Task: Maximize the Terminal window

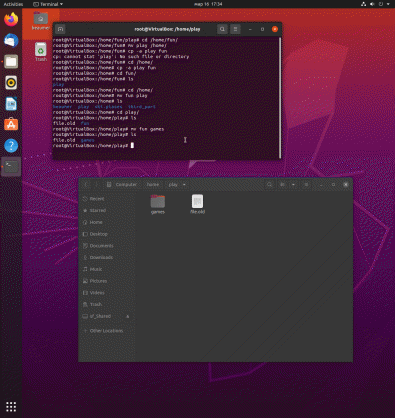Action: [x=262, y=29]
